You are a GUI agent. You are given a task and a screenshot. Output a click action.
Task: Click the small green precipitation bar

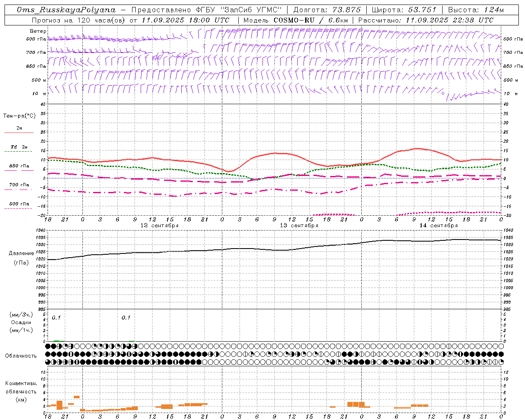click(56, 341)
